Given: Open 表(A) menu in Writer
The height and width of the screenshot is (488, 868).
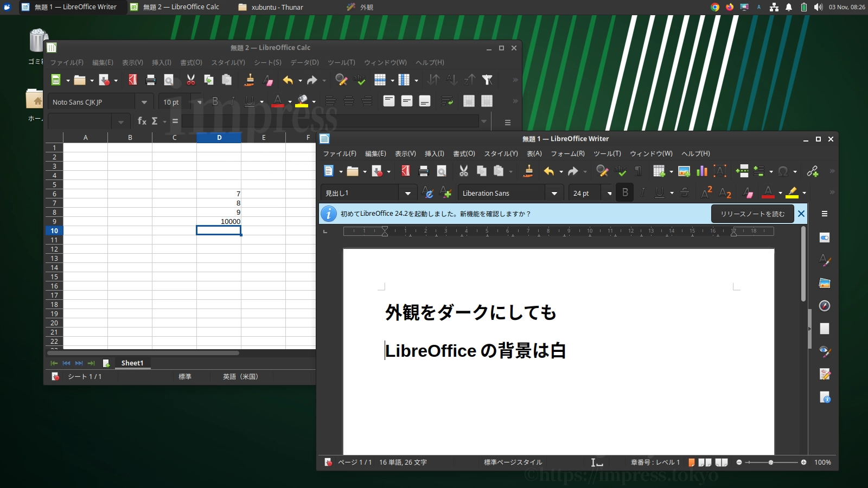Looking at the screenshot, I should coord(534,154).
